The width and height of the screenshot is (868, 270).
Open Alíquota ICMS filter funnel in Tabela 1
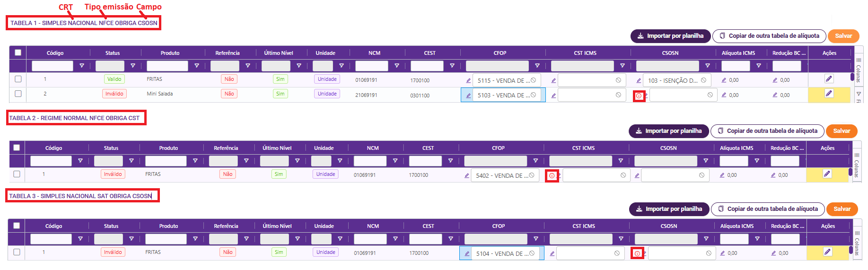tap(759, 66)
